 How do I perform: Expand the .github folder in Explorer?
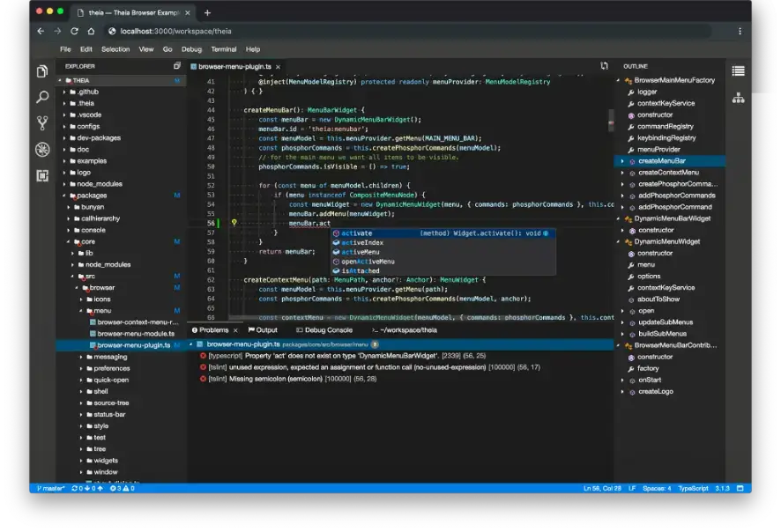coord(64,92)
